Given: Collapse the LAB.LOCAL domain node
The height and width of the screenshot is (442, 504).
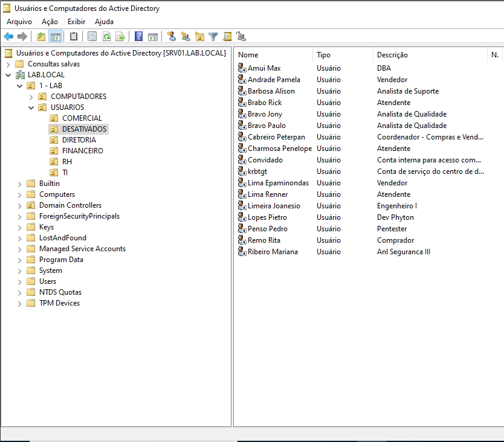Looking at the screenshot, I should point(8,75).
